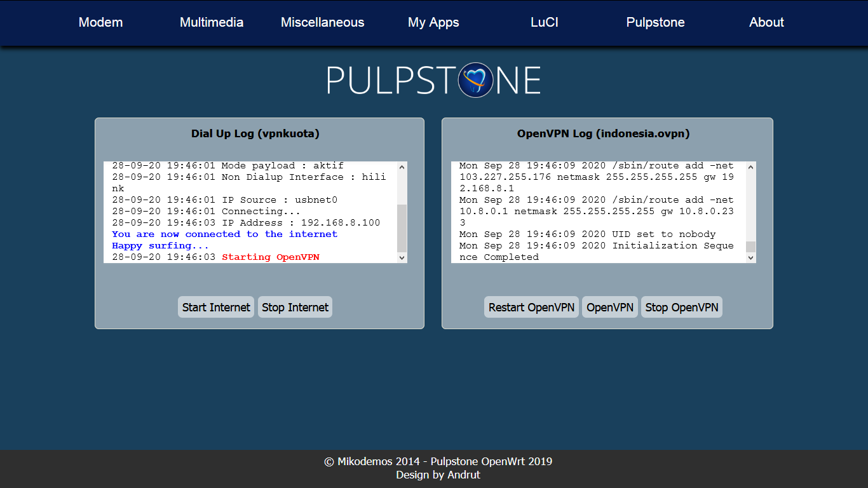Viewport: 868px width, 488px height.
Task: Click the Pulpstone tooth logo icon
Action: pos(475,80)
